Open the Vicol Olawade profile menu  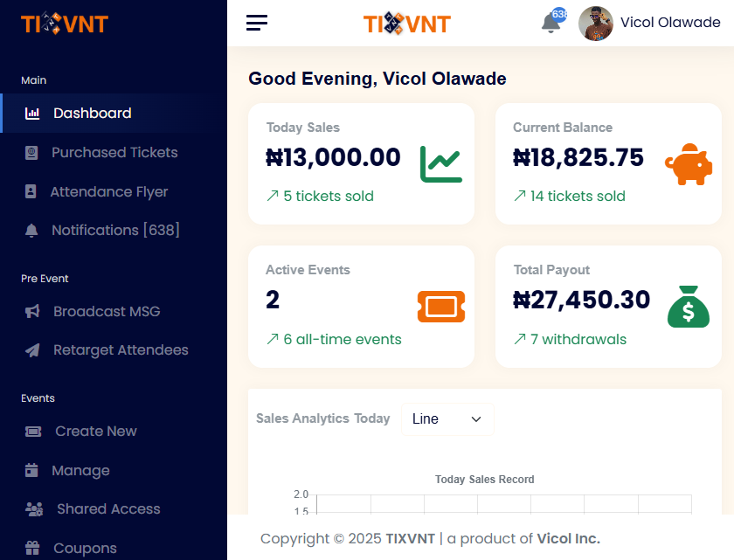pos(670,23)
